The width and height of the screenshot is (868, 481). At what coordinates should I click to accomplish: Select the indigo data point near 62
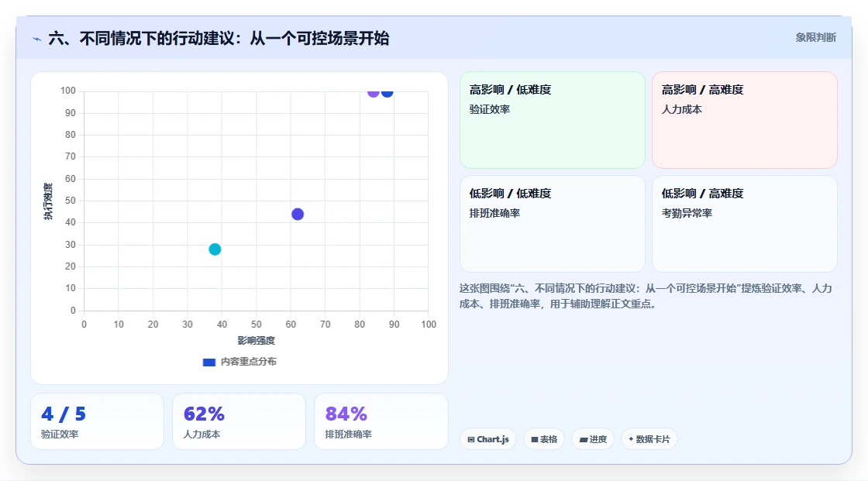click(x=298, y=215)
